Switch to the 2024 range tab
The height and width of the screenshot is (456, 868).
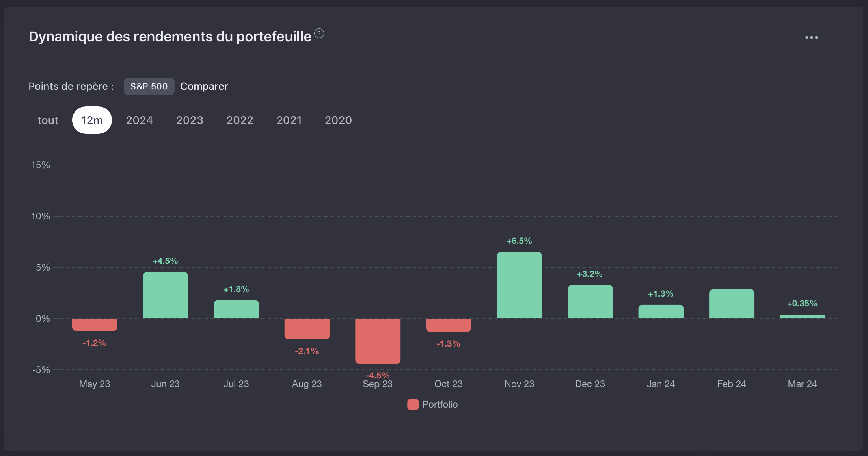139,120
